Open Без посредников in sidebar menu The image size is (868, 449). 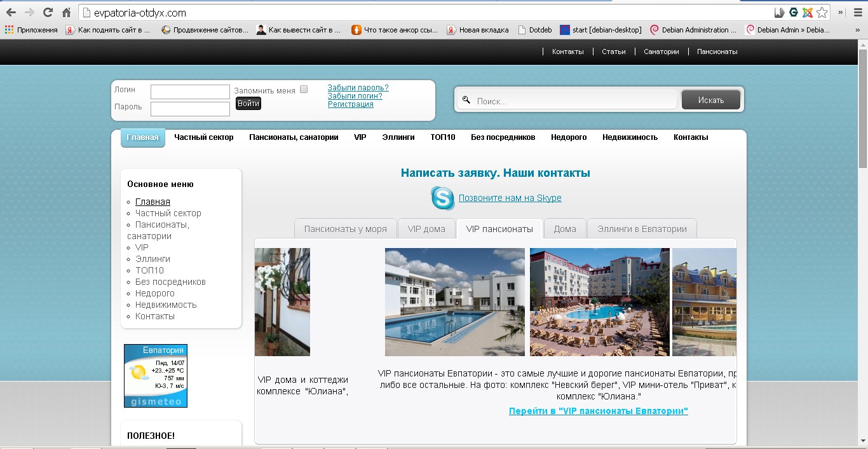pyautogui.click(x=170, y=282)
